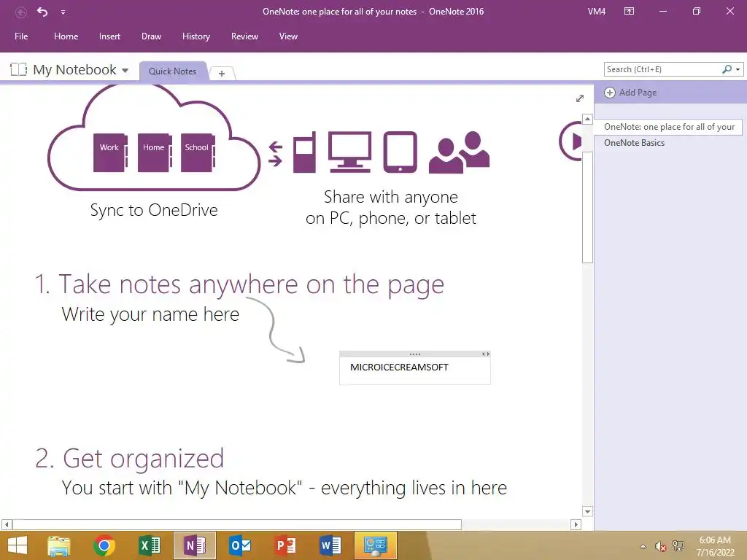Play the video with the play button

click(572, 141)
